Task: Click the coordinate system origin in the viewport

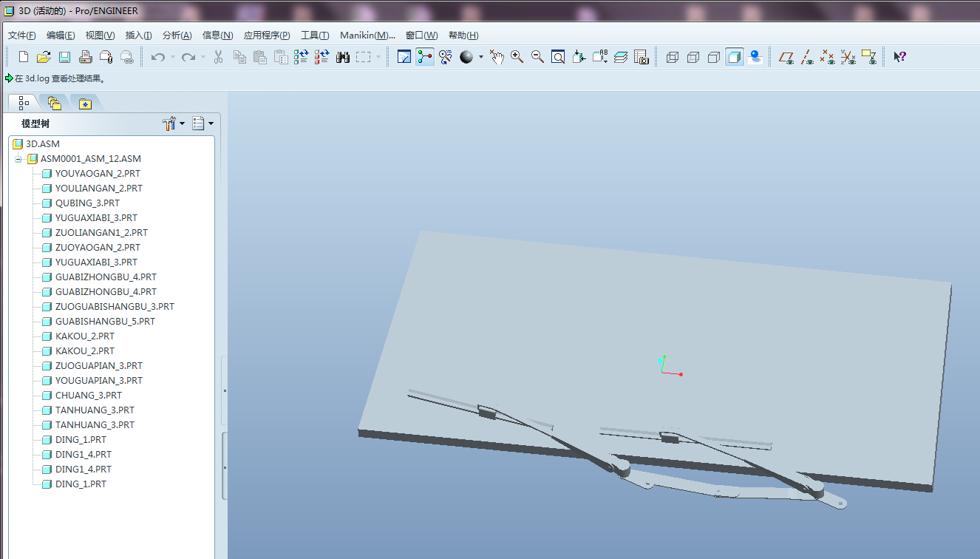Action: [663, 372]
